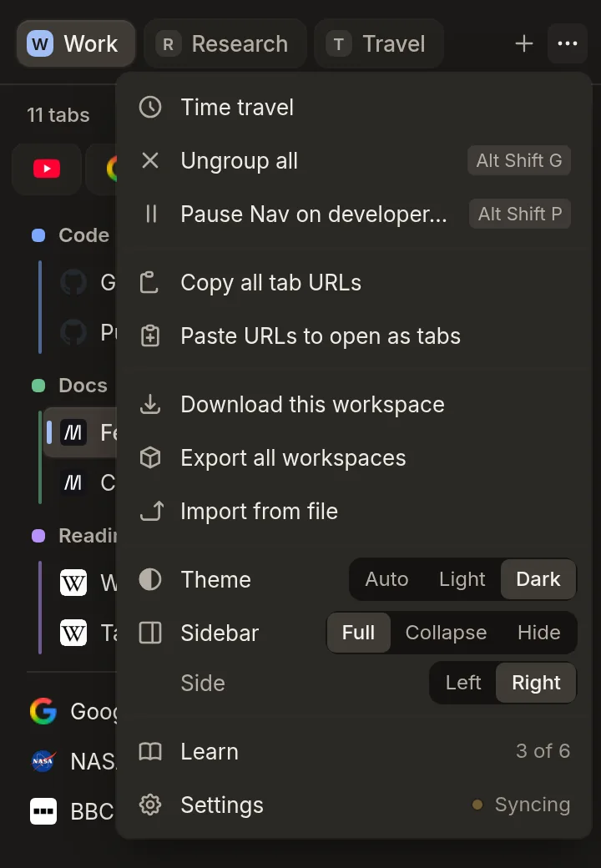Choose Pause Nav on developer... menu item
The height and width of the screenshot is (868, 601).
(x=354, y=214)
